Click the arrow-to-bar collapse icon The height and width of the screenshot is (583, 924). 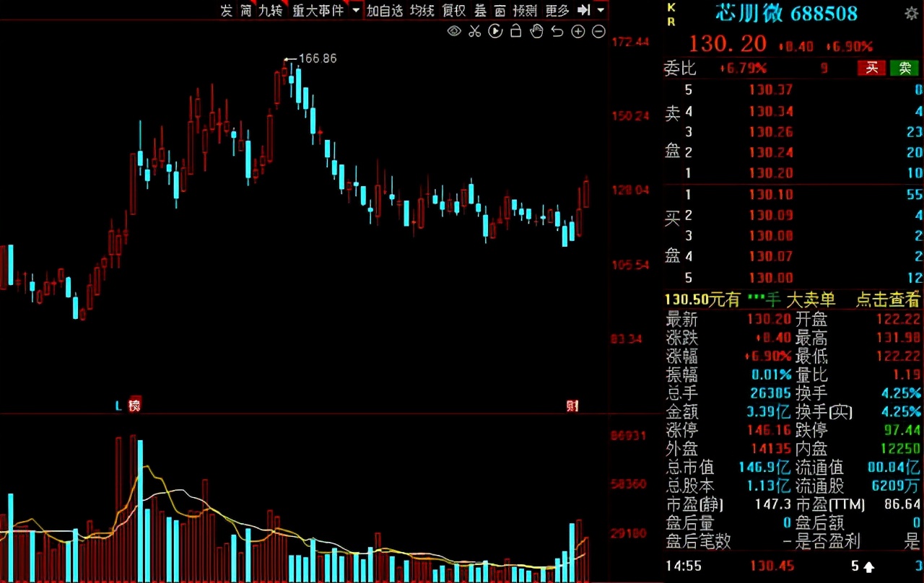click(x=584, y=10)
